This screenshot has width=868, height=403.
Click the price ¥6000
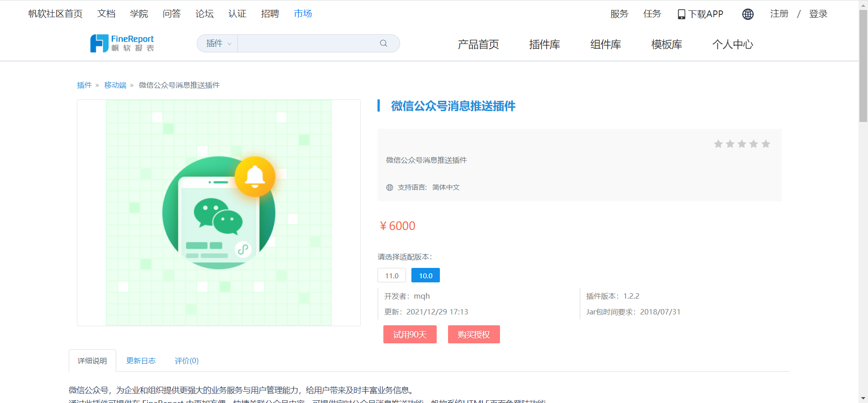click(x=397, y=226)
